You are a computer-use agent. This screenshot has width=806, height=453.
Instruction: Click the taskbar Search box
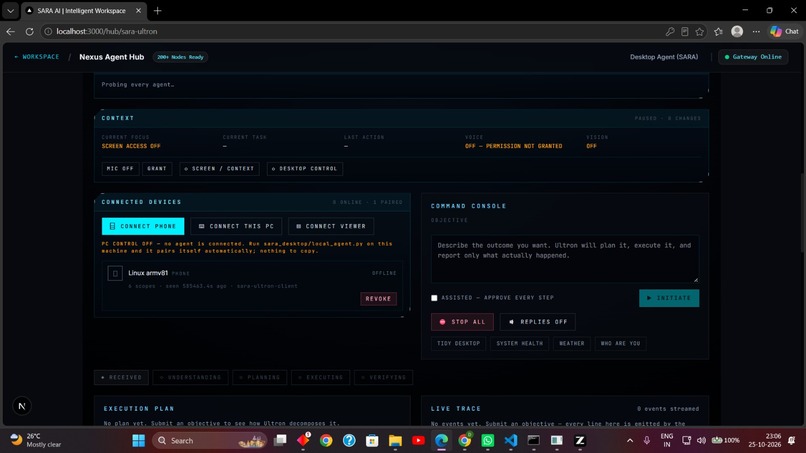[x=209, y=441]
